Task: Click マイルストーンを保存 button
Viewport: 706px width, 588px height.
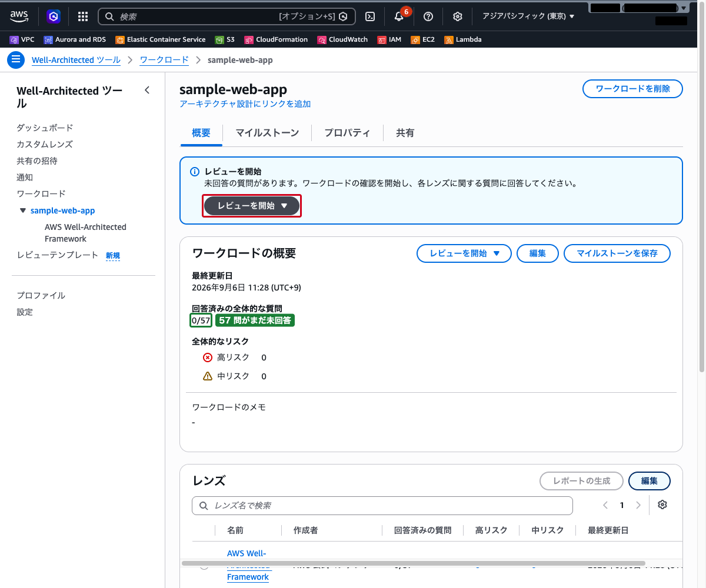Action: click(x=617, y=253)
